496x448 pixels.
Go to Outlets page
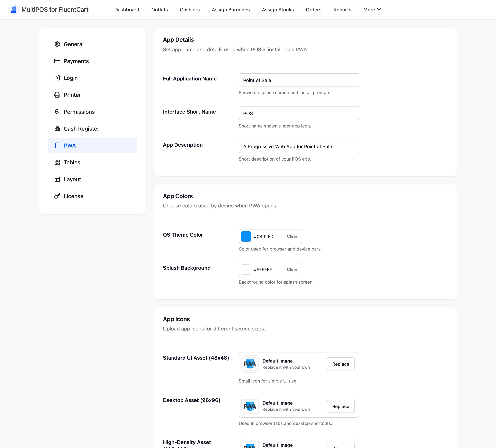point(159,10)
